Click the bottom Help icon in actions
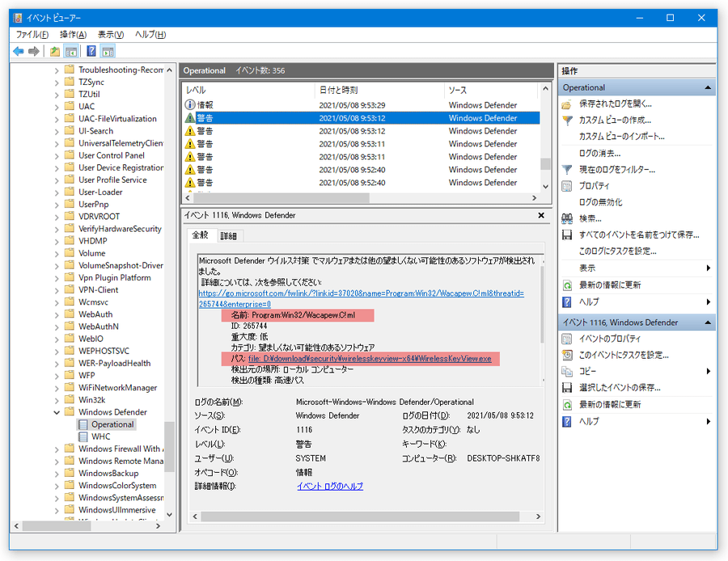Image resolution: width=728 pixels, height=561 pixels. pos(567,421)
